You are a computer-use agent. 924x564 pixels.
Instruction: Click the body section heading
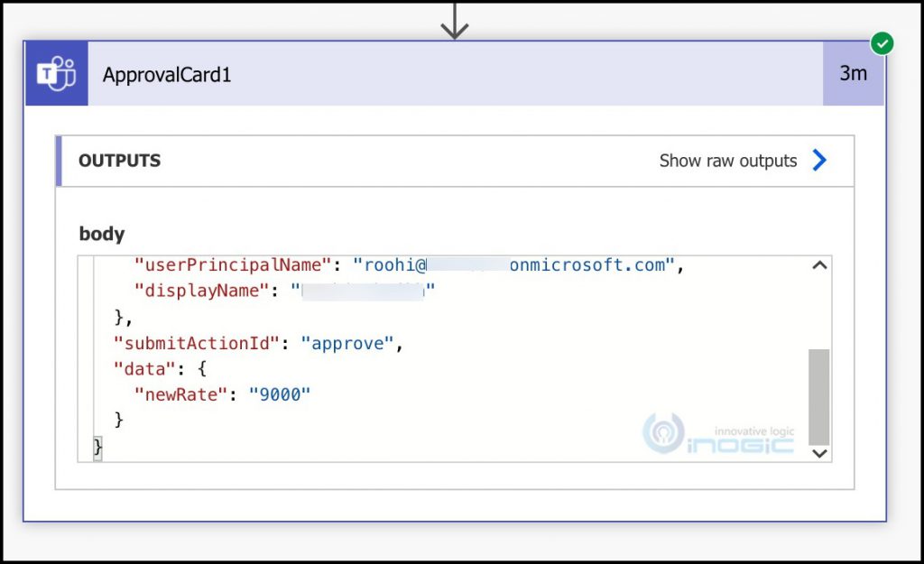[x=100, y=234]
